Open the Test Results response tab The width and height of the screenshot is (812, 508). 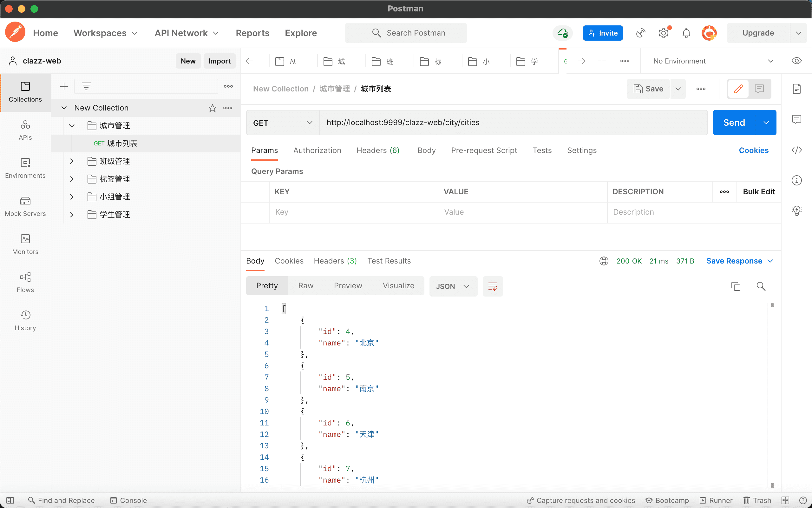389,261
